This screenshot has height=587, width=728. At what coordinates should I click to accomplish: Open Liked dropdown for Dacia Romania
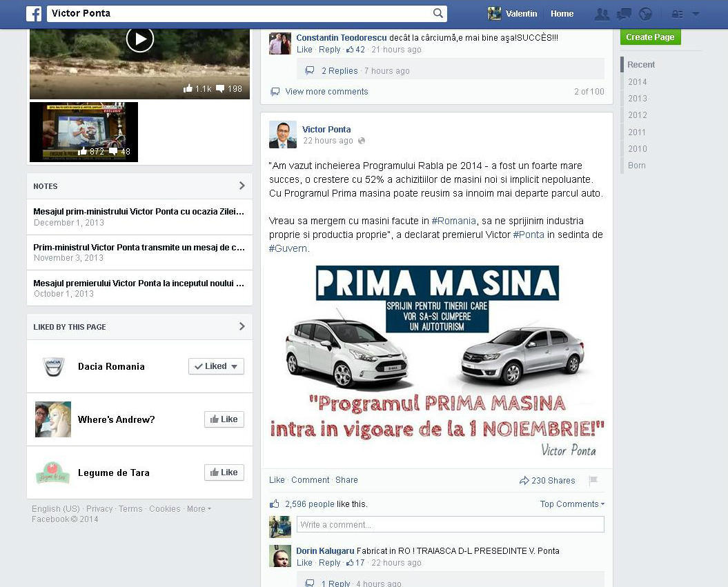point(216,366)
